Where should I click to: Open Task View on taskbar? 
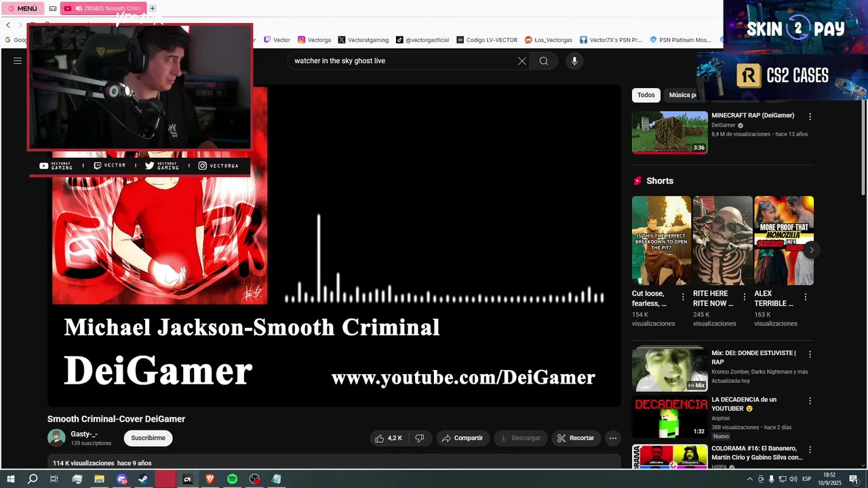pos(54,479)
